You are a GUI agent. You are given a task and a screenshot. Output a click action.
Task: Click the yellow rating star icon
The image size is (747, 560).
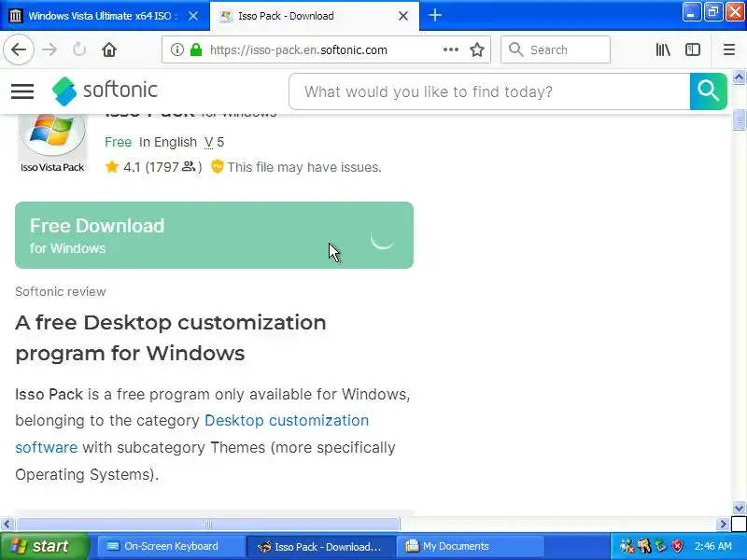112,167
